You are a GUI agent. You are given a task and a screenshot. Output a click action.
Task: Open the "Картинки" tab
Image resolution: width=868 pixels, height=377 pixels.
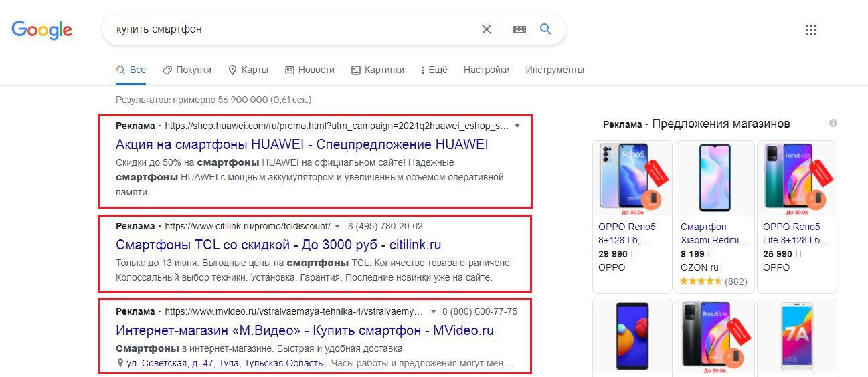point(377,70)
